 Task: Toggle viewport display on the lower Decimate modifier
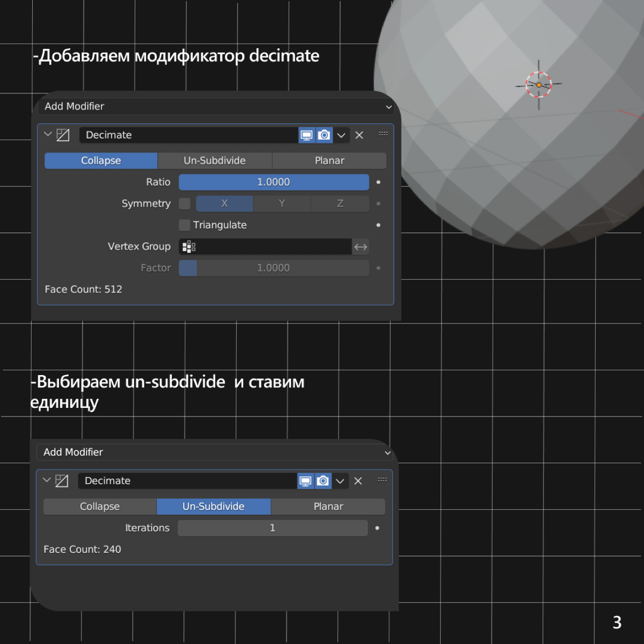click(x=305, y=481)
